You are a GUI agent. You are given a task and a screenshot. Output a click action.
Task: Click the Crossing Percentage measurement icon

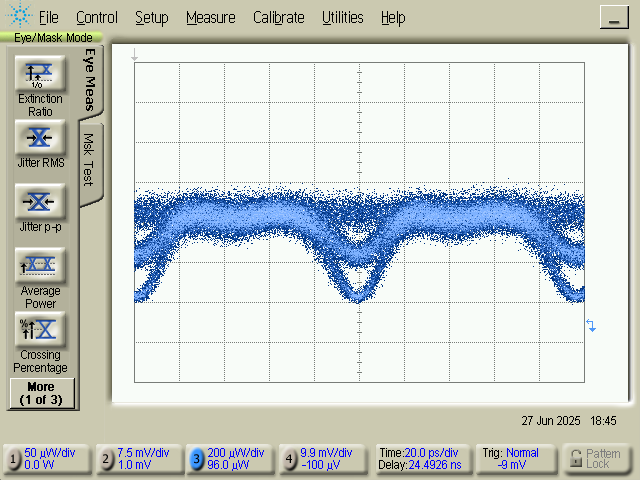point(39,329)
